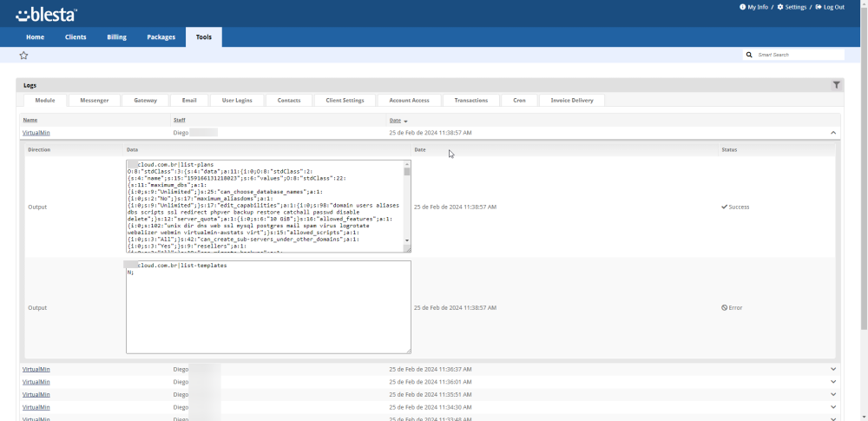
Task: Click the Status column header
Action: coord(729,149)
